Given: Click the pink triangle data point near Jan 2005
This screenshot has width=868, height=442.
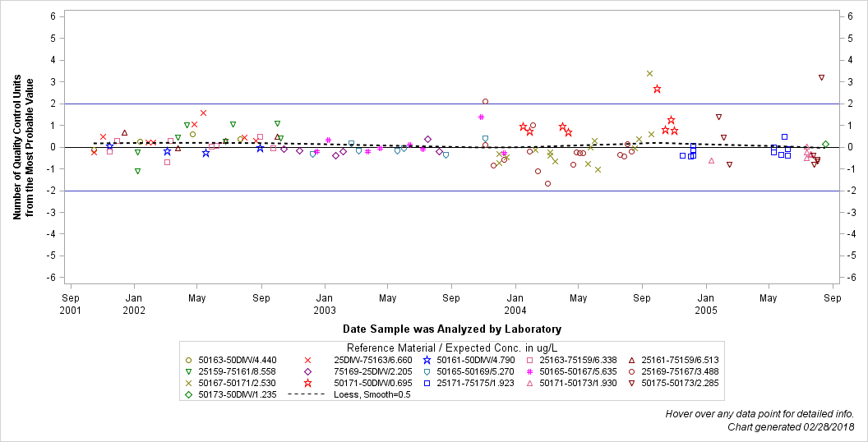Looking at the screenshot, I should pos(711,161).
